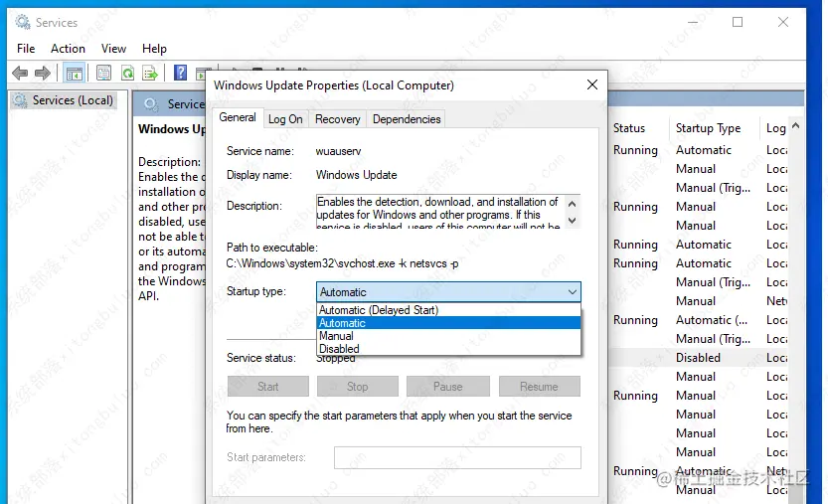Switch to the Dependencies tab
Screen dimensions: 828x504
coord(407,119)
